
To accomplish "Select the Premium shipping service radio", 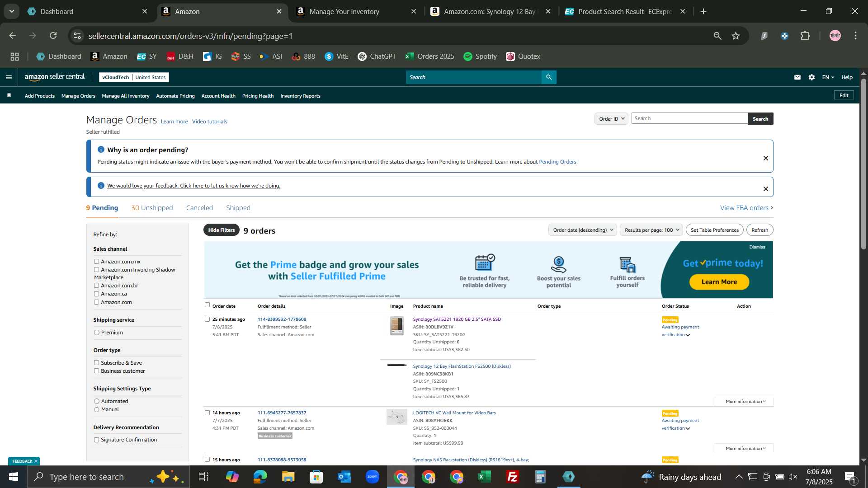I will [96, 333].
